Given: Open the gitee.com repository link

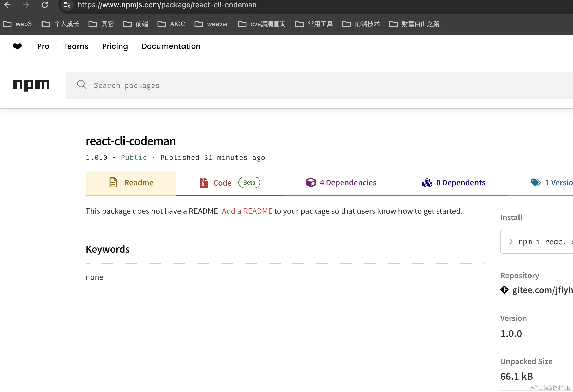Looking at the screenshot, I should point(542,290).
